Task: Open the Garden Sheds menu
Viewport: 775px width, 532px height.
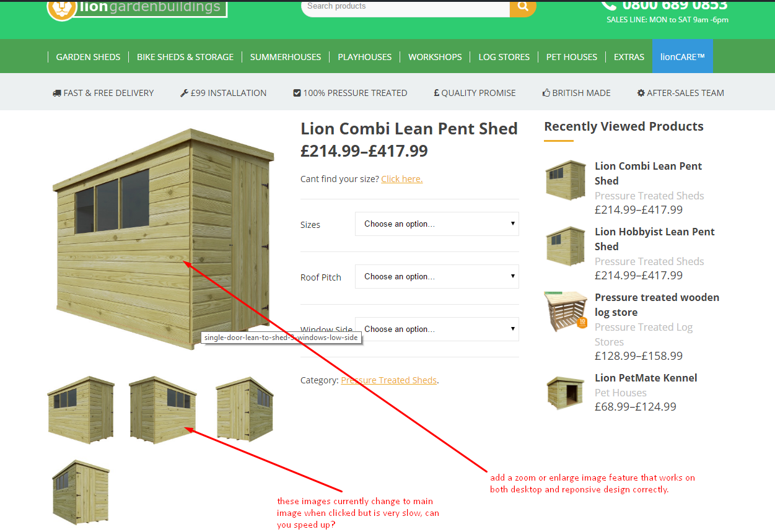Action: tap(88, 56)
